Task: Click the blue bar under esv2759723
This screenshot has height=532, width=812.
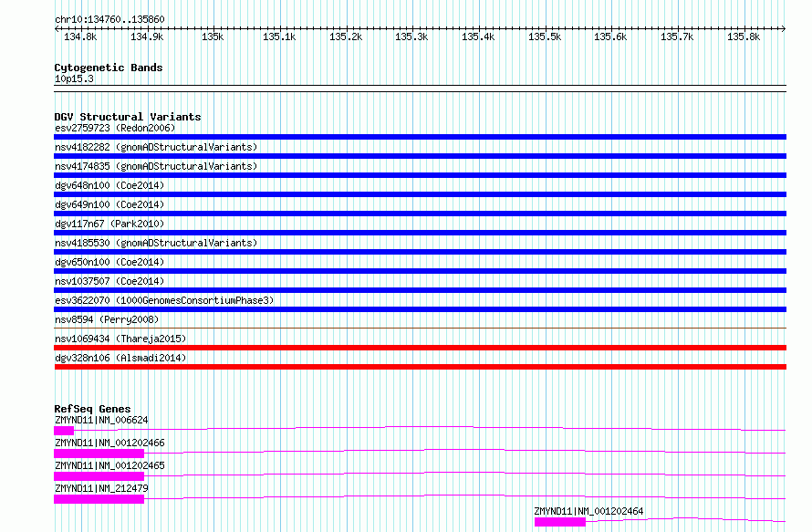Action: tap(420, 137)
